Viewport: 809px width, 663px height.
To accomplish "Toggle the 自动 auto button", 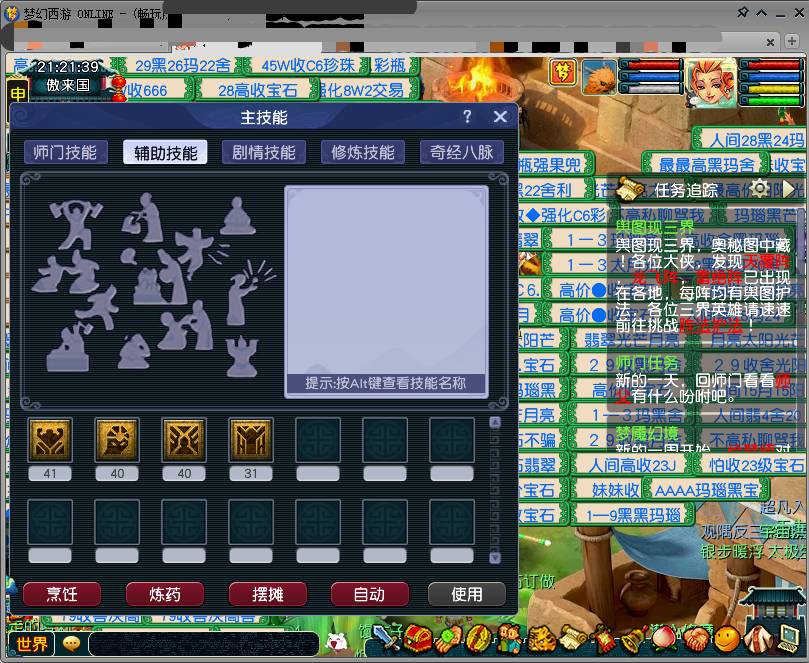I will 369,594.
